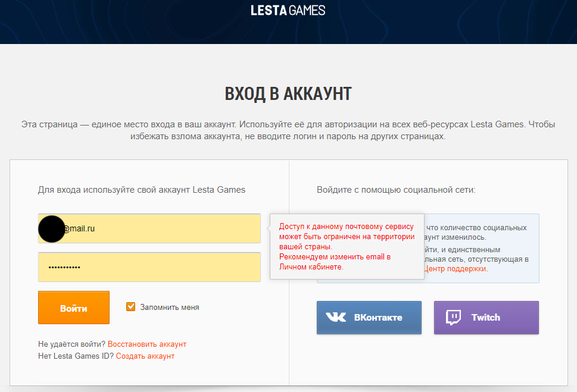Click "Личном кабинете" in the warning tooltip
The image size is (577, 392).
pyautogui.click(x=311, y=267)
